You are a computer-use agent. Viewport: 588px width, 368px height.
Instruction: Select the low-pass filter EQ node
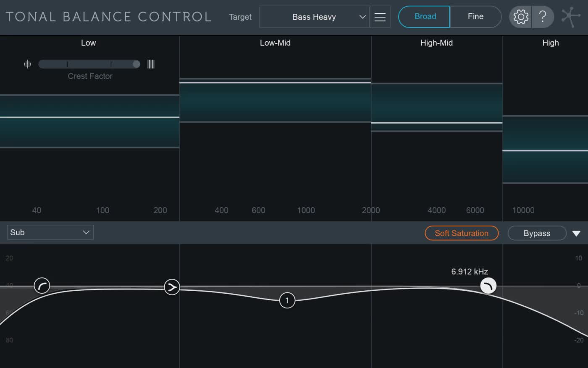coord(488,286)
